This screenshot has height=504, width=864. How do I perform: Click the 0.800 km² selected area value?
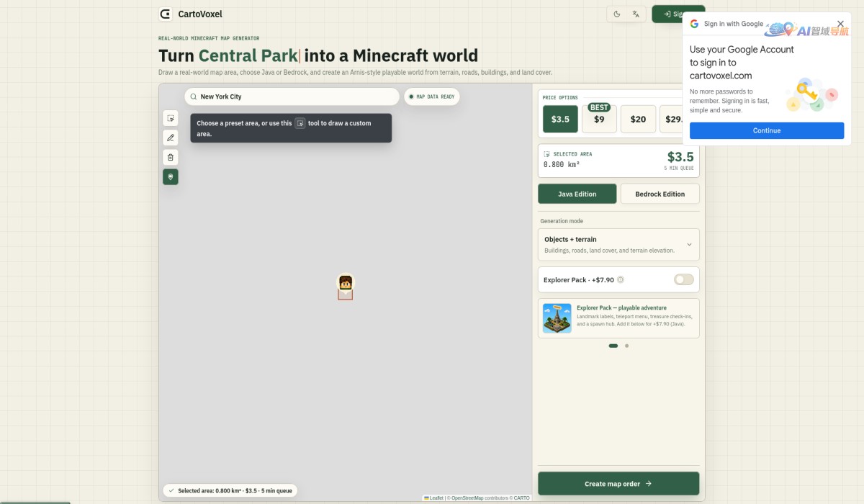[562, 164]
